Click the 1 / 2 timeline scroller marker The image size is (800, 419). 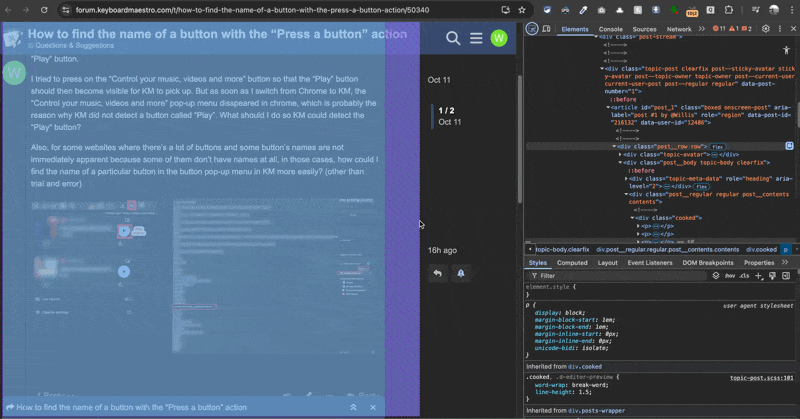point(446,110)
